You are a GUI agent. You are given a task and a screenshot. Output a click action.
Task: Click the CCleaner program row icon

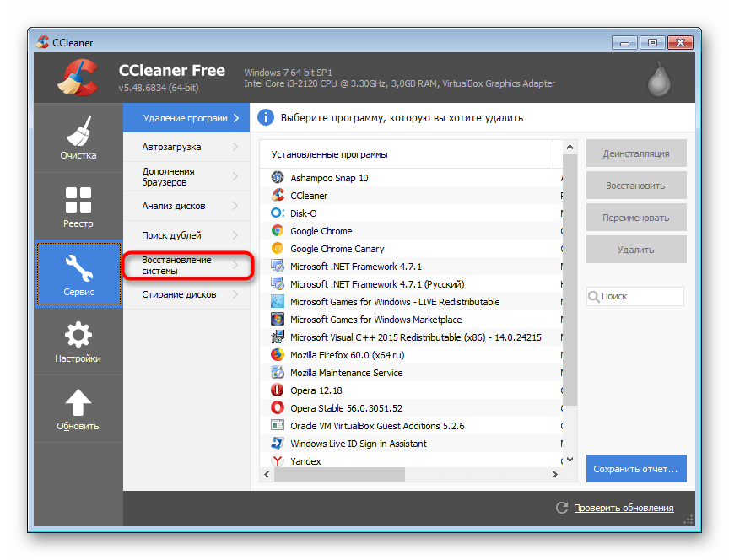point(278,195)
